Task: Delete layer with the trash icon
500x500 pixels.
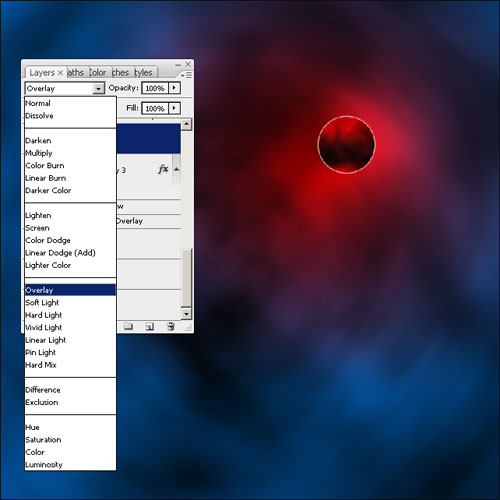Action: pyautogui.click(x=171, y=326)
